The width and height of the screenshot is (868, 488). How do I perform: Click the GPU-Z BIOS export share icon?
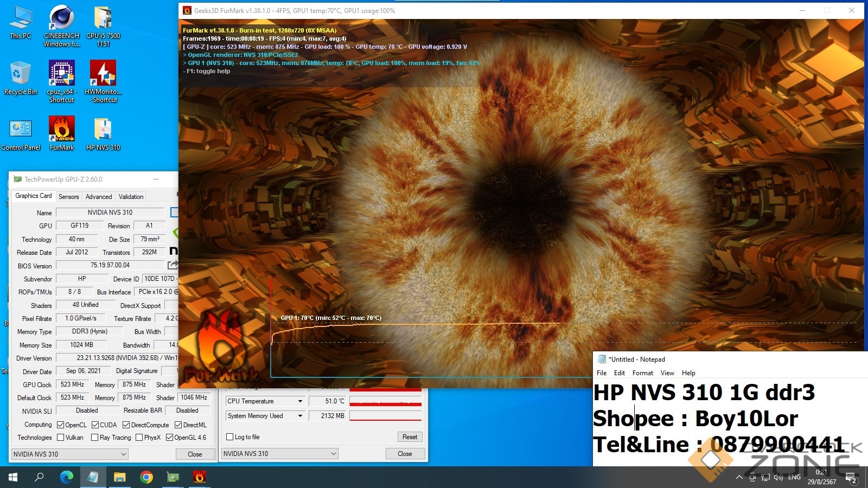pos(173,265)
